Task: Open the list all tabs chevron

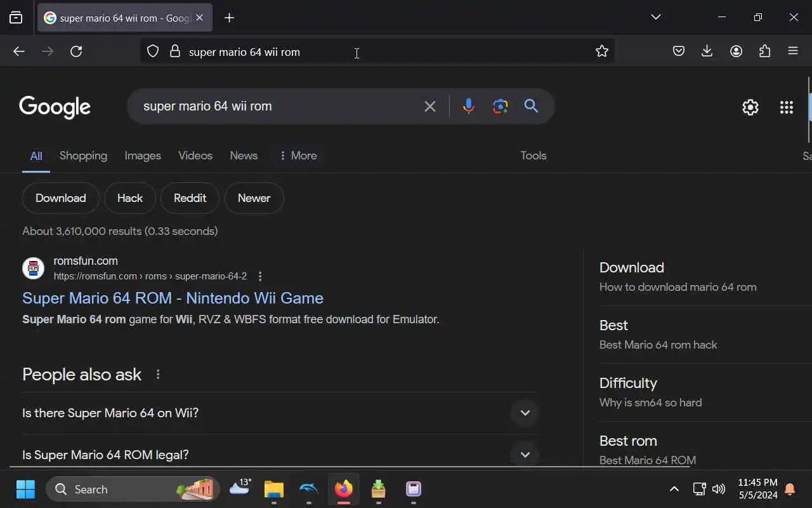Action: coord(656,17)
